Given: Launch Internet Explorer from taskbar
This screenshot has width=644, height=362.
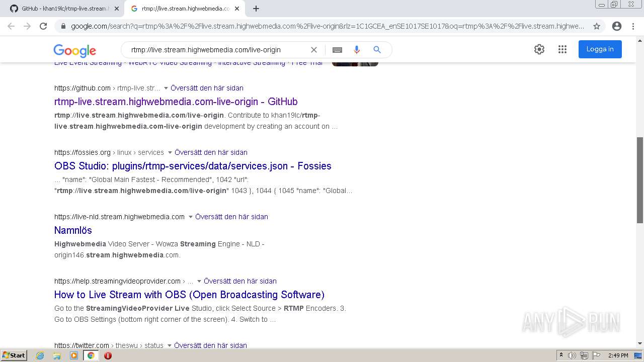Looking at the screenshot, I should tap(40, 355).
